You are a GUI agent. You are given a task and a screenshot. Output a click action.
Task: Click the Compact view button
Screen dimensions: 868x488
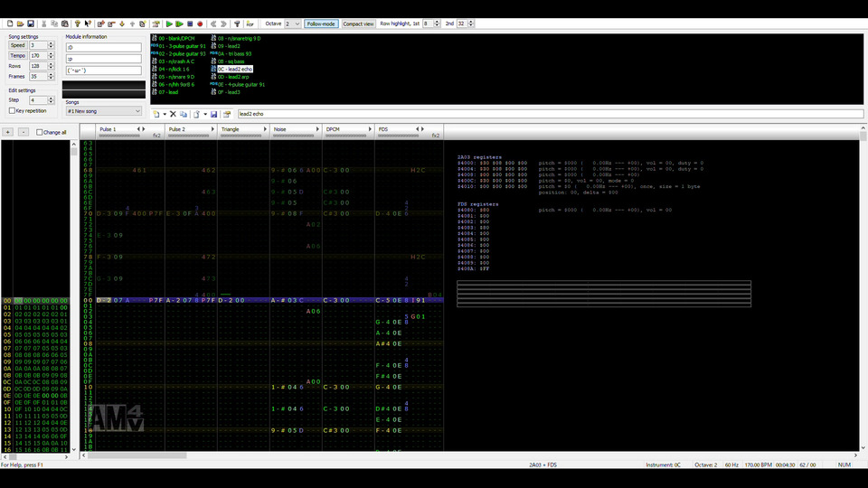358,23
